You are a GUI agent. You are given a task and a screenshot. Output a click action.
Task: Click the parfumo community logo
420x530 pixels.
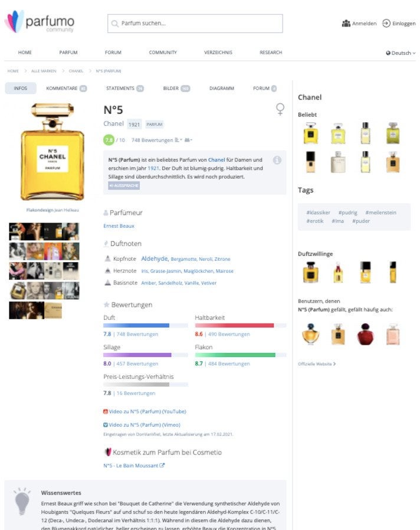pyautogui.click(x=40, y=22)
